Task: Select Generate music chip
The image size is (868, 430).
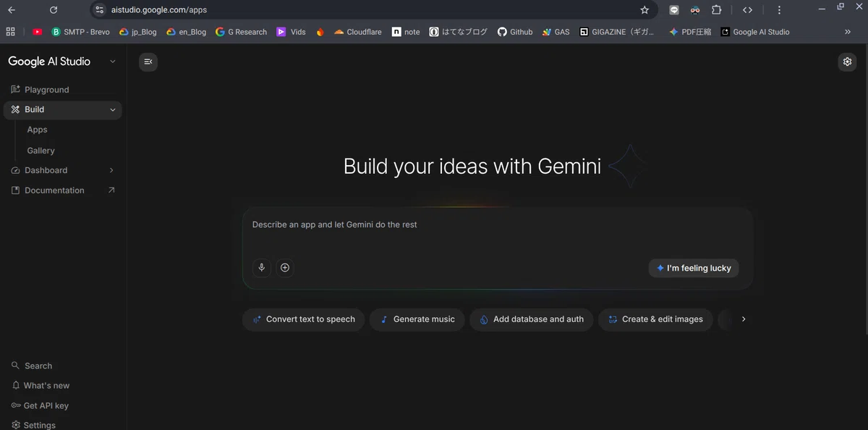Action: 417,319
